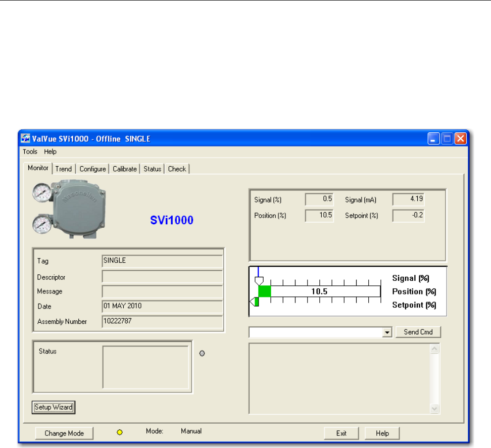Click the empty Status message box
The image size is (491, 448).
(145, 367)
